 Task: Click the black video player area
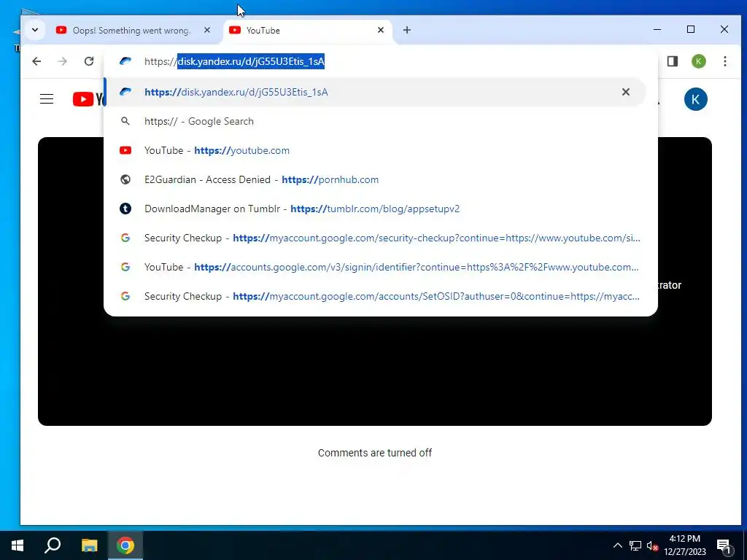[x=375, y=371]
